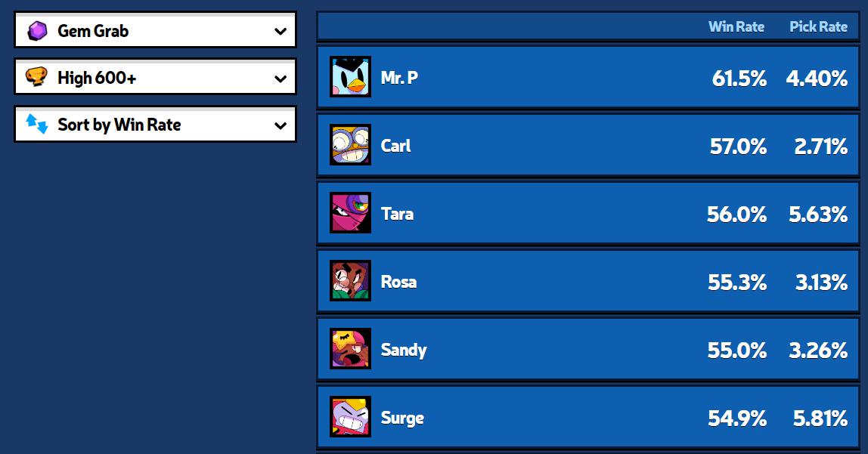
Task: Open the Sort by Win Rate dropdown
Action: coord(156,124)
